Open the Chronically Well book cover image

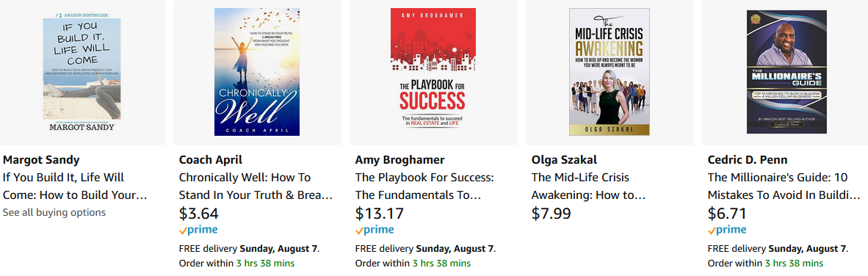click(x=257, y=72)
